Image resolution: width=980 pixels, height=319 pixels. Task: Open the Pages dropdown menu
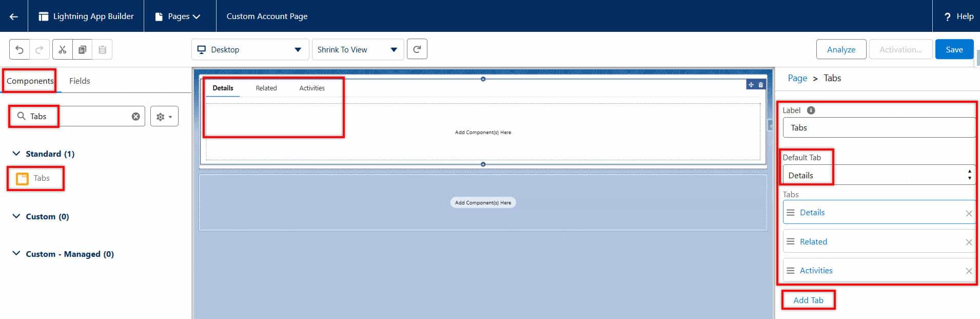pos(179,16)
